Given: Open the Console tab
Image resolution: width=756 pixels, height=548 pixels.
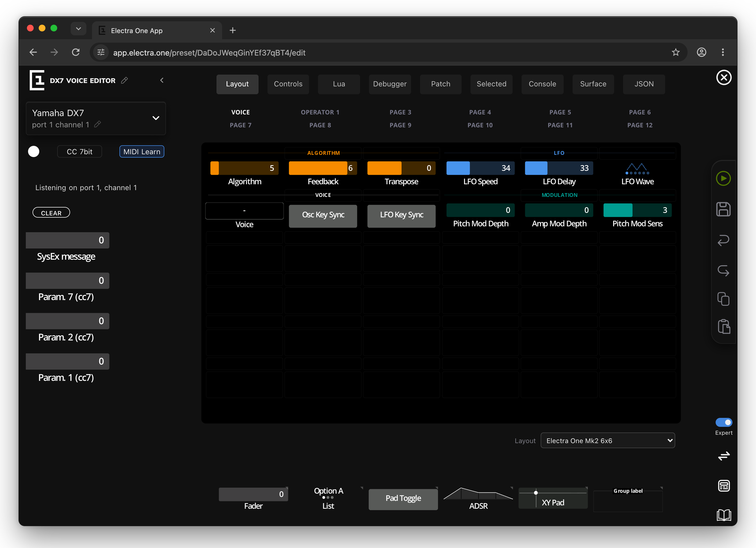Looking at the screenshot, I should point(542,84).
